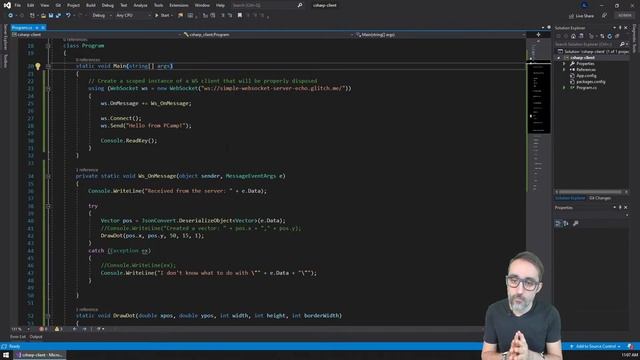
Task: Click the split editor plus icon
Action: point(538,35)
